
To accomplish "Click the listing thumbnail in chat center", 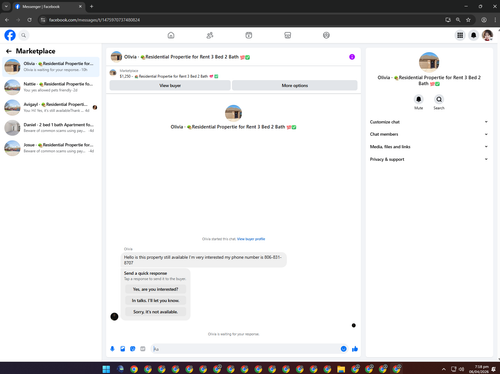I will (x=233, y=113).
